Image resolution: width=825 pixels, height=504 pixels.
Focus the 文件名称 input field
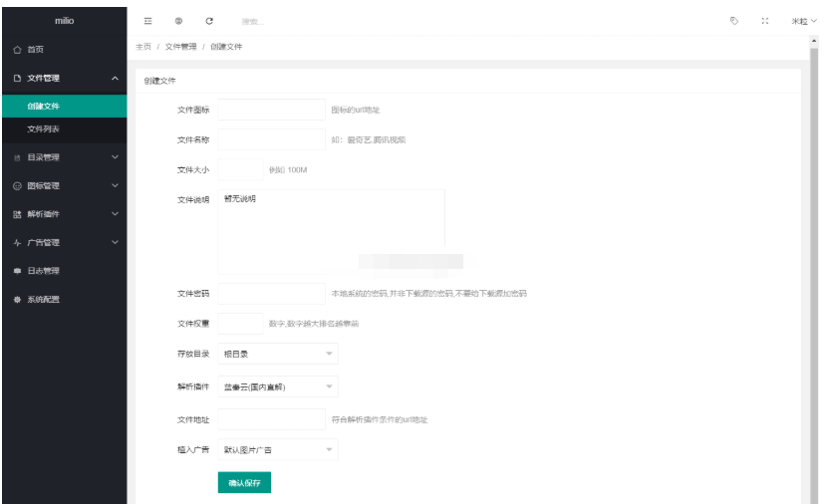click(271, 139)
